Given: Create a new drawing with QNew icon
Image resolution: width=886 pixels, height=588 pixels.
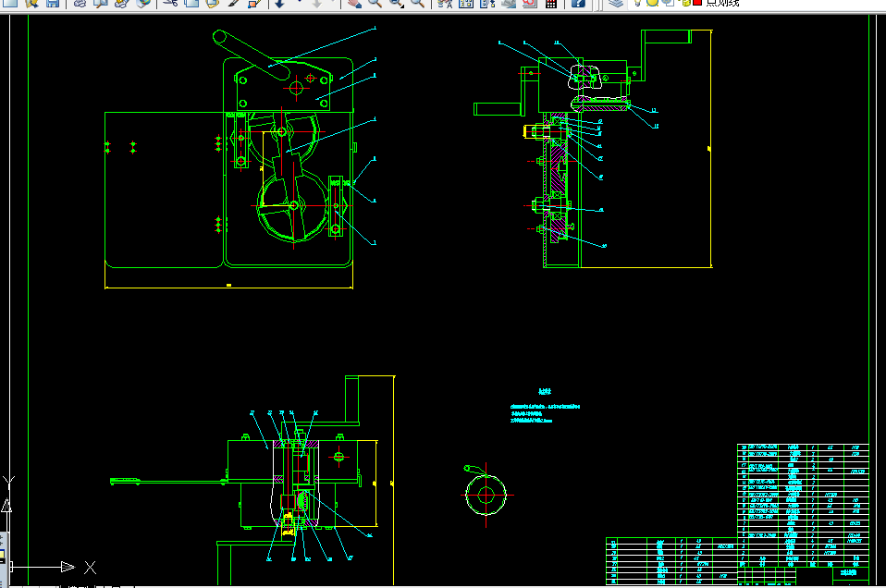Looking at the screenshot, I should click(x=10, y=3).
